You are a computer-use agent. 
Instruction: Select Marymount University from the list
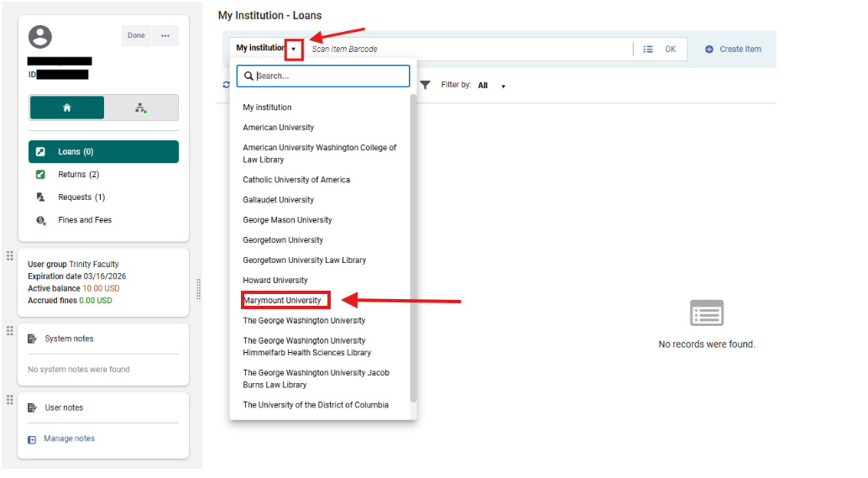(x=282, y=300)
